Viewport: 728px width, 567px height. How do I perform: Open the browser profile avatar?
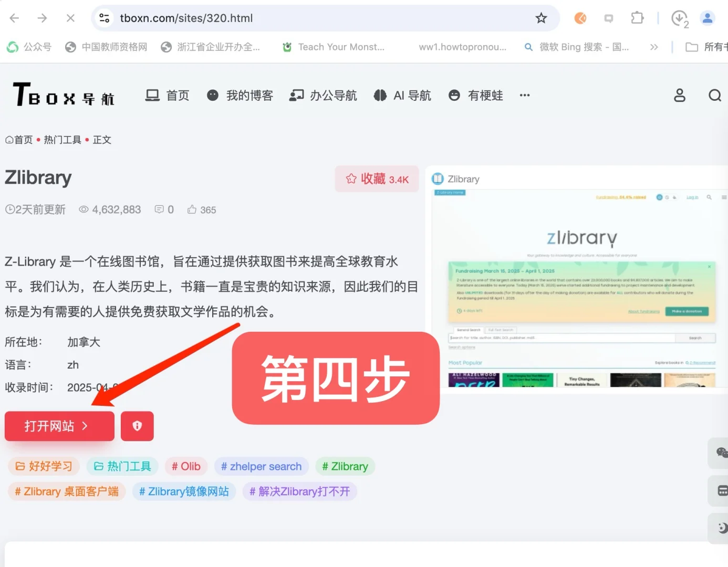[x=708, y=18]
